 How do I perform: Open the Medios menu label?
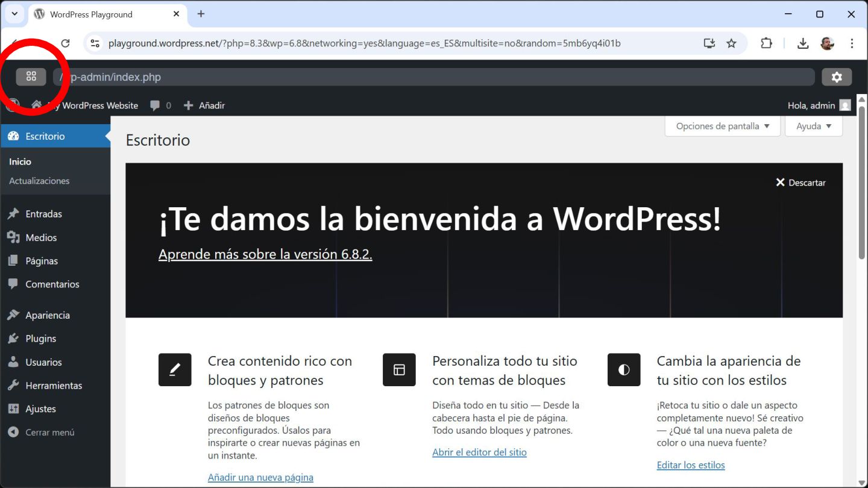[x=41, y=237]
